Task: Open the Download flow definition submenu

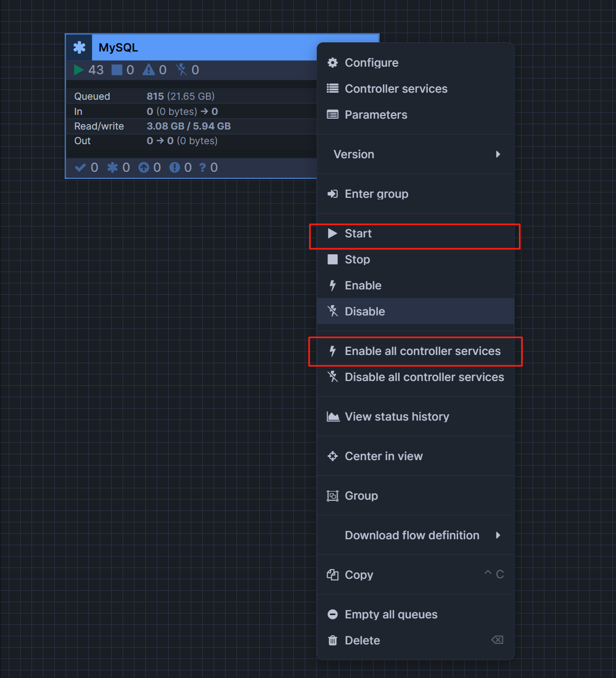Action: tap(415, 535)
